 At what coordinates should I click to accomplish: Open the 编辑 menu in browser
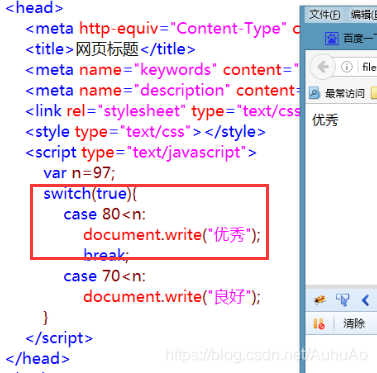(x=364, y=15)
